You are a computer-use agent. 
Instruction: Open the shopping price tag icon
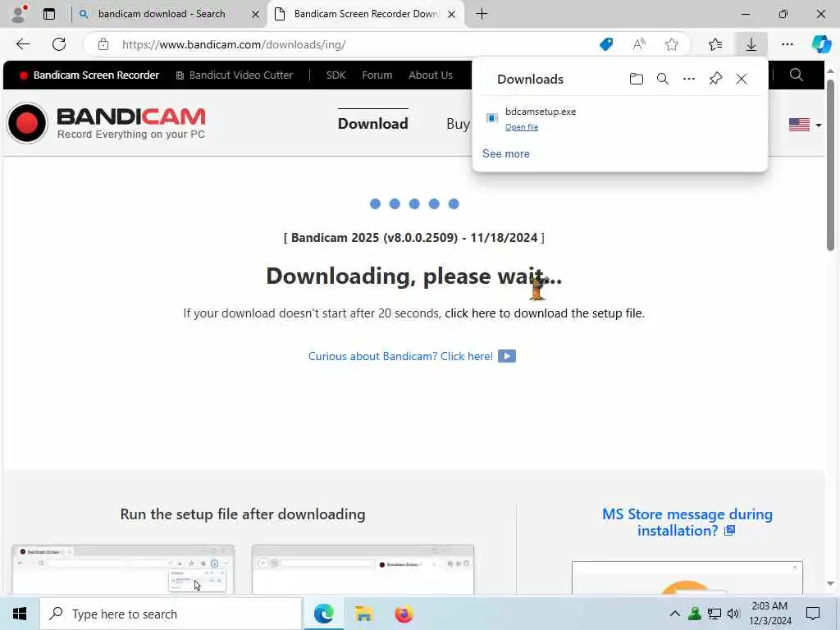pyautogui.click(x=606, y=44)
